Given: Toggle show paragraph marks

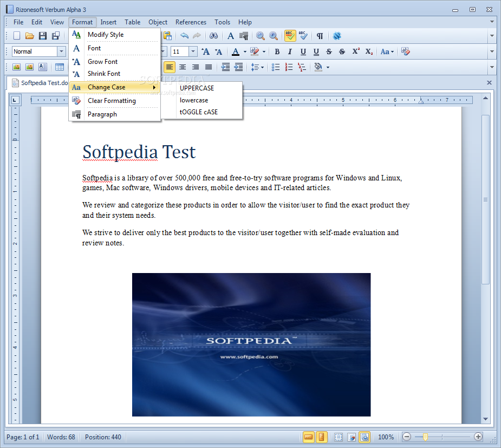Looking at the screenshot, I should point(320,36).
